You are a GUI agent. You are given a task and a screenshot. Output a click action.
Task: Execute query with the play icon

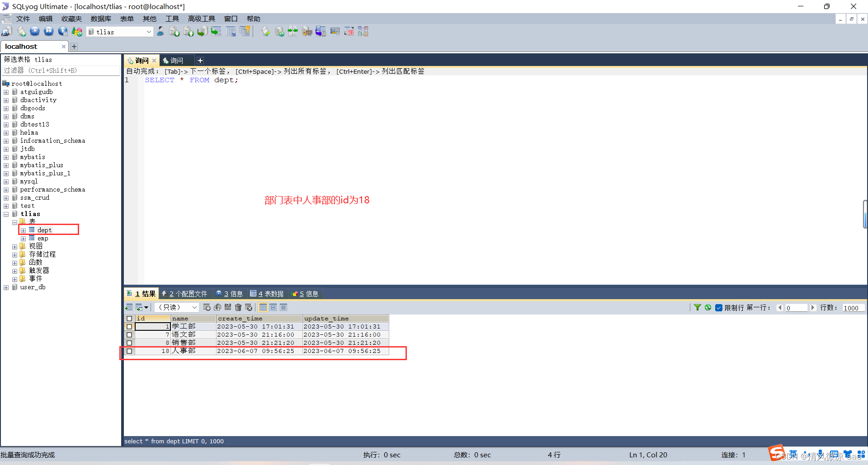click(x=35, y=32)
